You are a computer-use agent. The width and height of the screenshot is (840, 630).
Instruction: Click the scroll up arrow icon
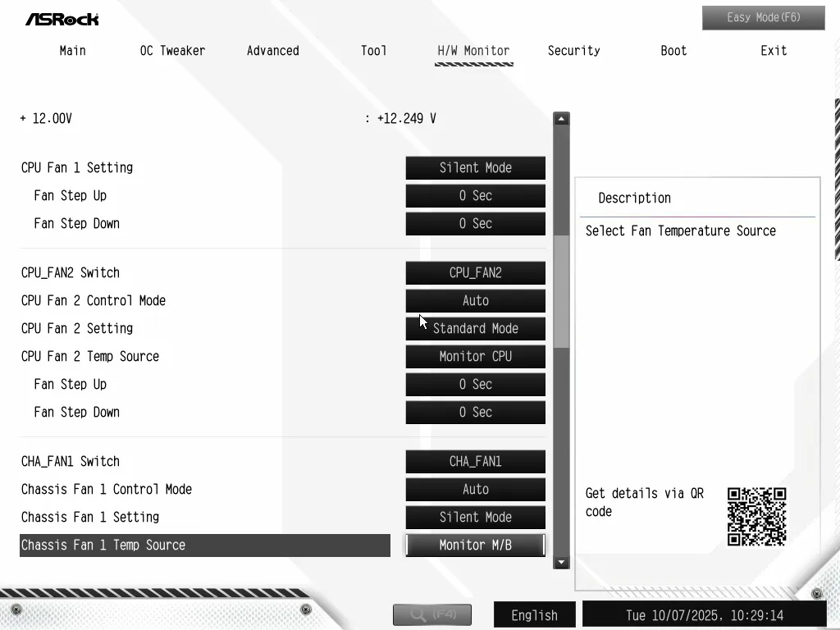point(561,119)
